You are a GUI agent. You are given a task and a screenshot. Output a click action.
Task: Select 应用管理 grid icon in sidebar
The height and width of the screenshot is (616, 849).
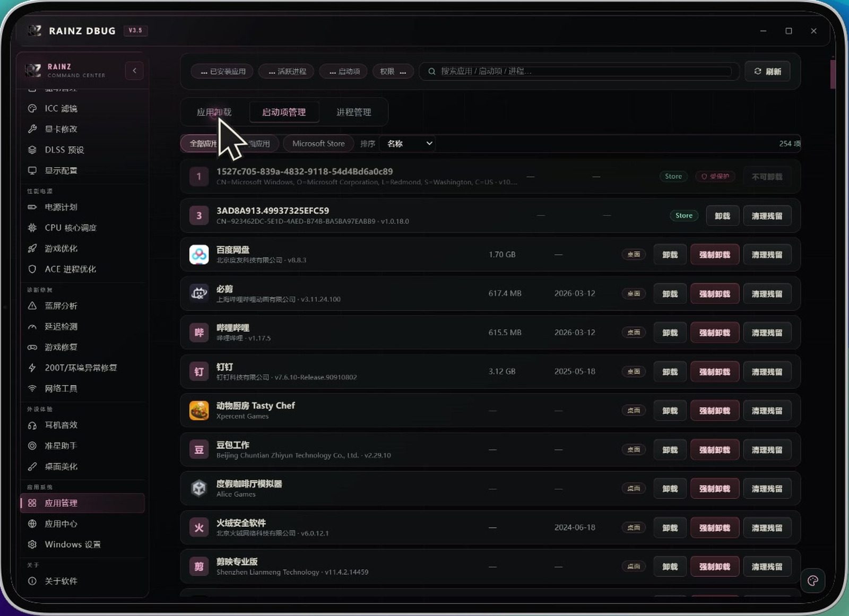coord(32,503)
